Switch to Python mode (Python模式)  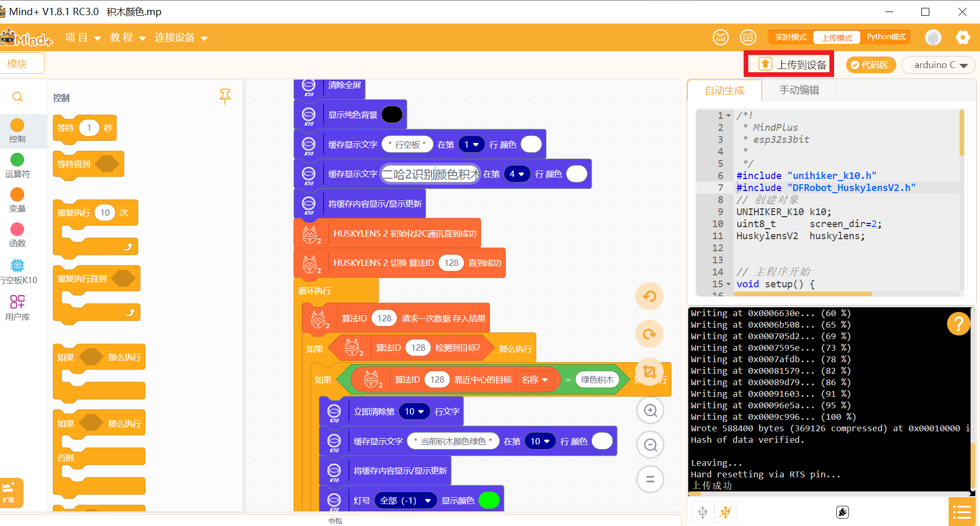tap(886, 37)
